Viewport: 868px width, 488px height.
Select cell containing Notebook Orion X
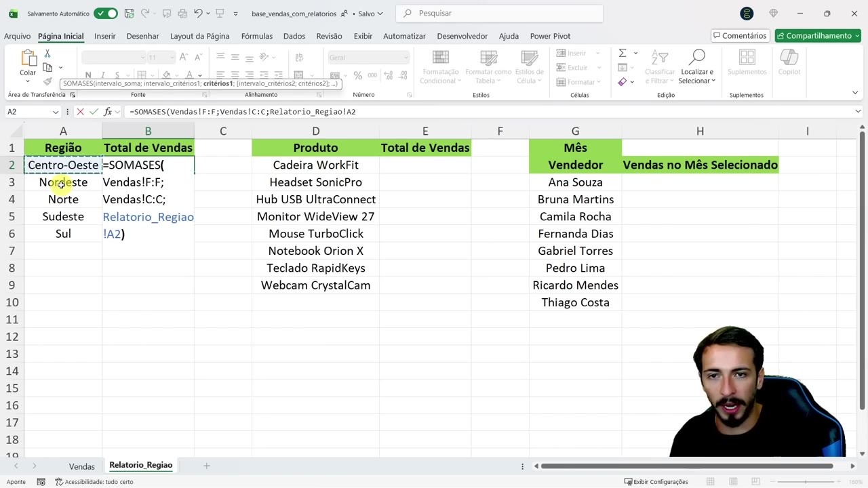(x=315, y=251)
